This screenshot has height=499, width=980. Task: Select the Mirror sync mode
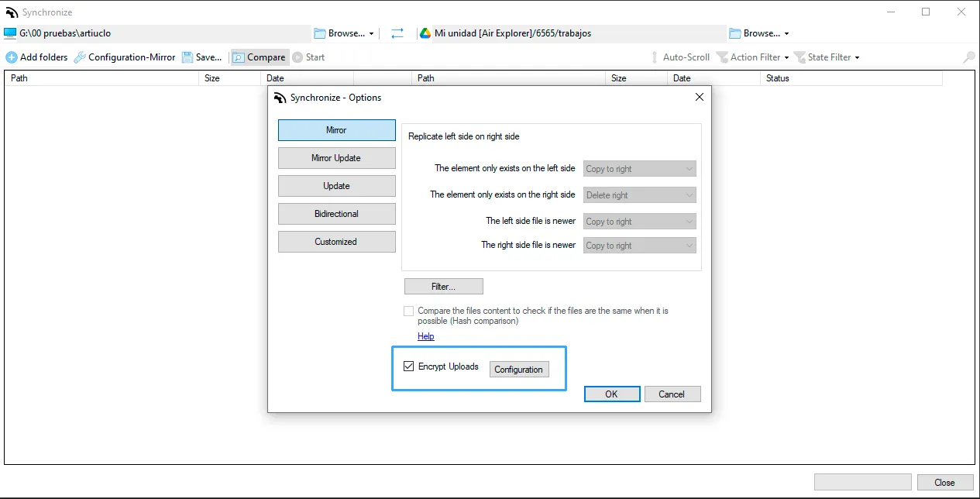click(x=336, y=130)
